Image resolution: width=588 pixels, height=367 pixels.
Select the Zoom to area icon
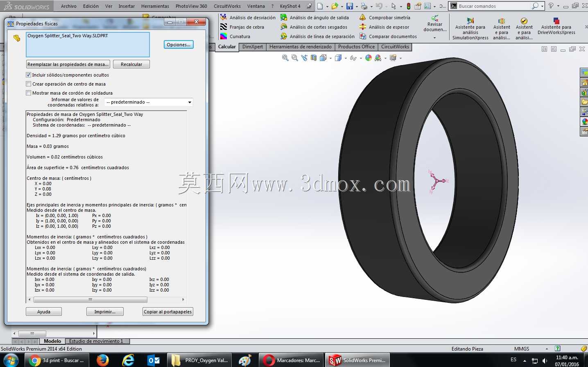coord(294,58)
